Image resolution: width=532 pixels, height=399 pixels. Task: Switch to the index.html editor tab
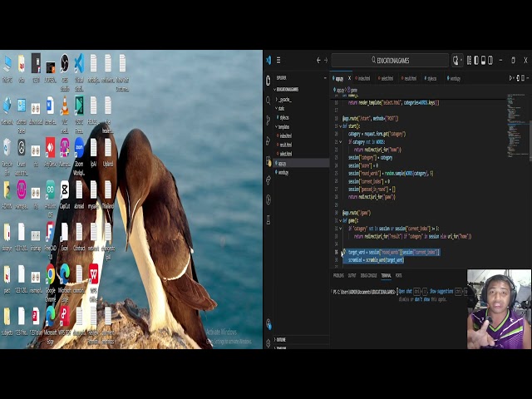click(x=362, y=78)
